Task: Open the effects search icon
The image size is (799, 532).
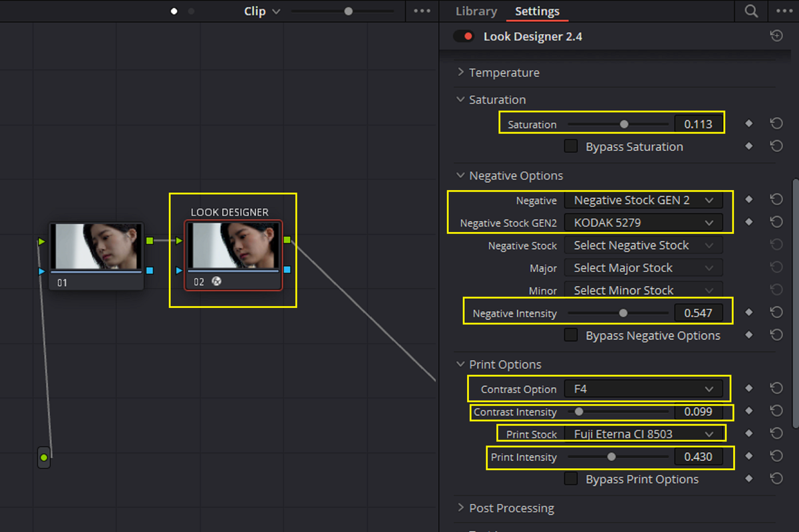Action: [x=751, y=11]
